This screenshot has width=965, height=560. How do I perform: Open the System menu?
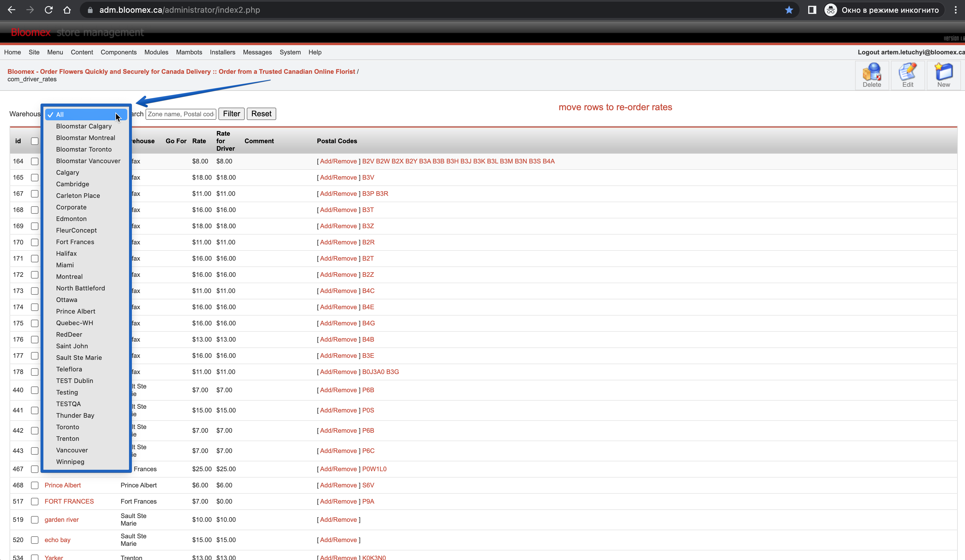(290, 52)
